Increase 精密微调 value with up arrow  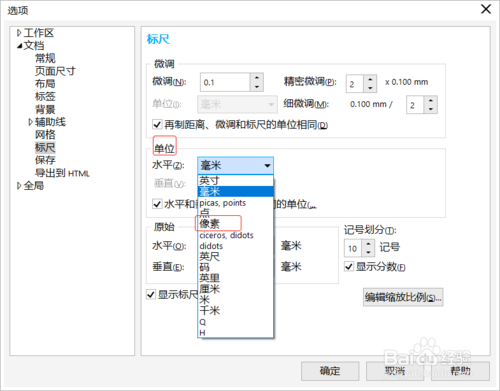point(370,80)
